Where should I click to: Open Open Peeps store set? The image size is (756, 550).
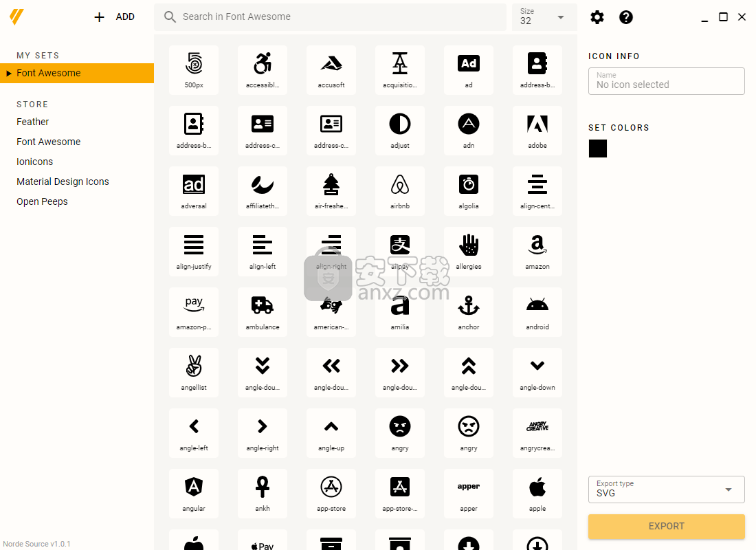click(x=42, y=201)
